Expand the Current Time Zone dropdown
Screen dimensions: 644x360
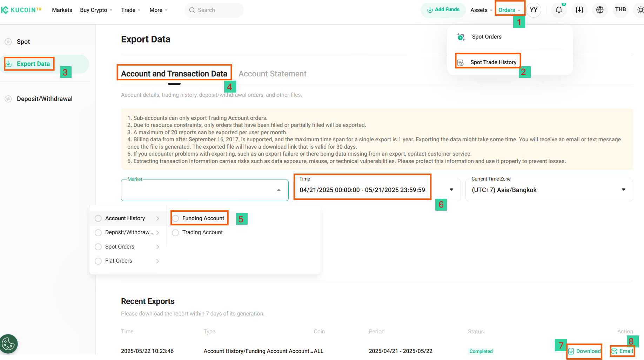[x=623, y=190]
